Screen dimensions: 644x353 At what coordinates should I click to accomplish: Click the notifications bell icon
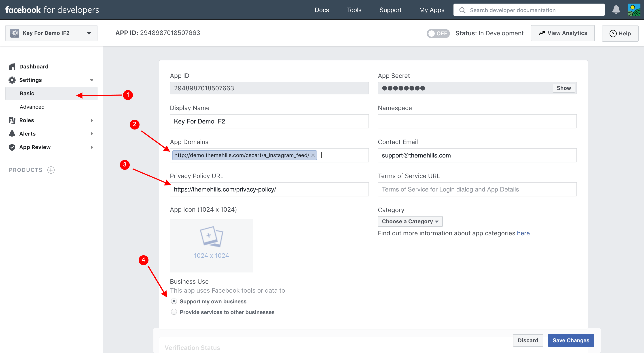[x=616, y=10]
